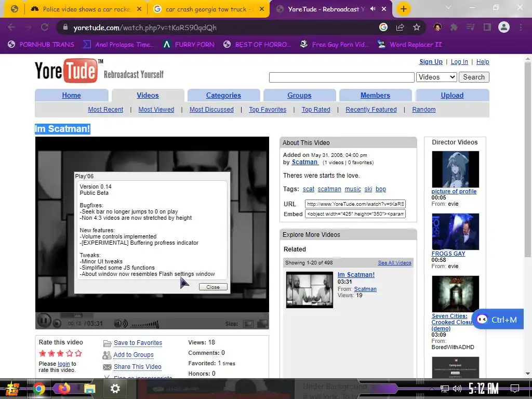Open the related Im Scatman! video thumbnail
Image resolution: width=532 pixels, height=399 pixels.
(310, 290)
